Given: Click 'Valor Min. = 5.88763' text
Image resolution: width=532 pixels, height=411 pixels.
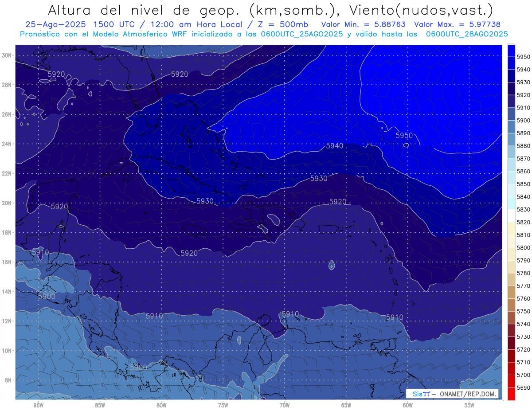Looking at the screenshot, I should pyautogui.click(x=364, y=25).
